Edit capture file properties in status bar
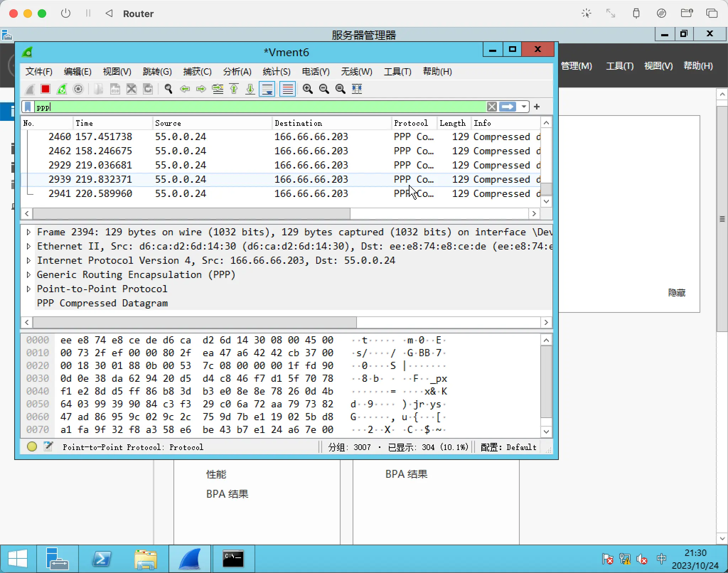 pyautogui.click(x=48, y=446)
